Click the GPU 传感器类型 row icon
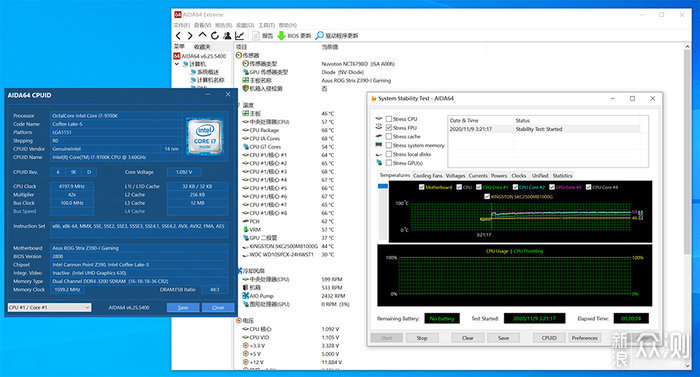Viewport: 700px width, 377px height. coord(246,72)
